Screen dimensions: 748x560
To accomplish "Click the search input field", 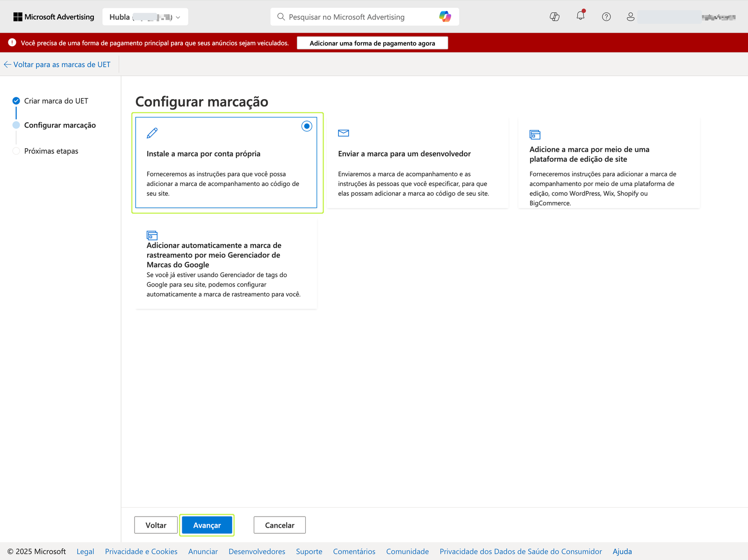I will 365,17.
